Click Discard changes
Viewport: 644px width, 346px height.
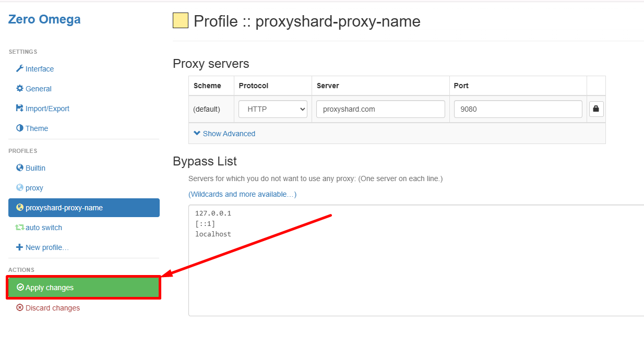tap(52, 308)
